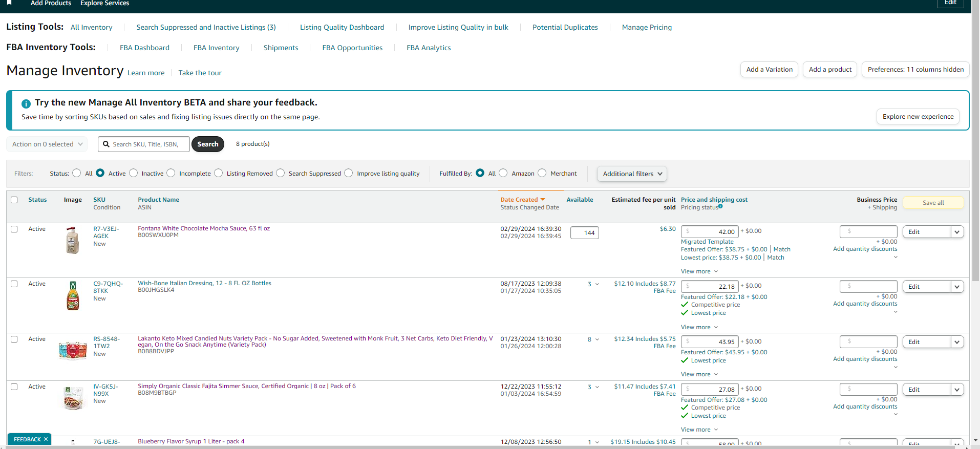Go to FBA Inventory
980x449 pixels.
(217, 48)
